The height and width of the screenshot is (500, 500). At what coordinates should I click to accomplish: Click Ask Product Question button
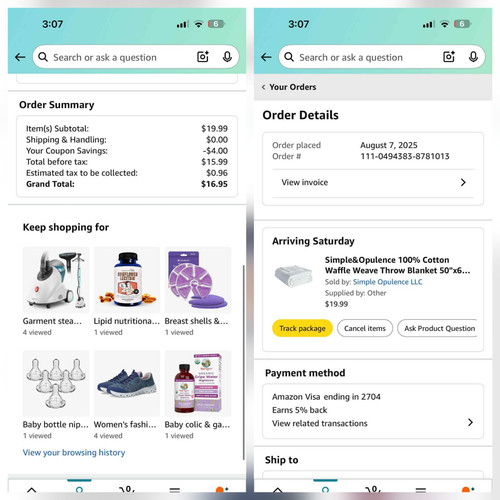pos(437,328)
